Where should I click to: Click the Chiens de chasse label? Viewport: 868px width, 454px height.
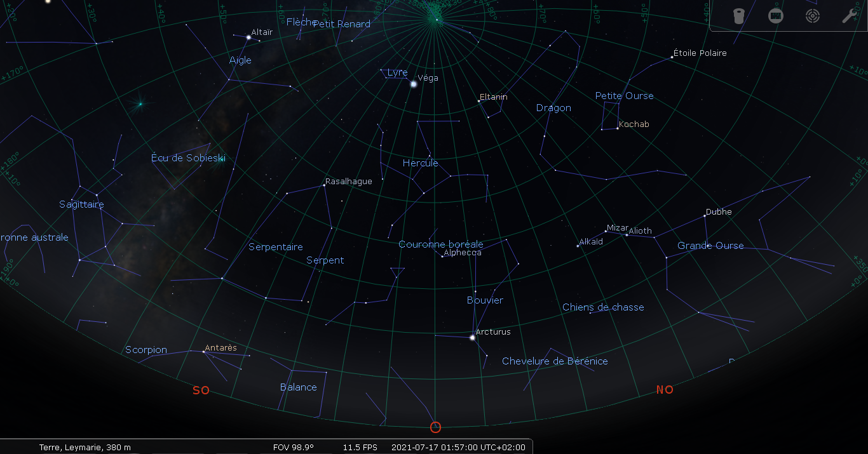pos(603,307)
